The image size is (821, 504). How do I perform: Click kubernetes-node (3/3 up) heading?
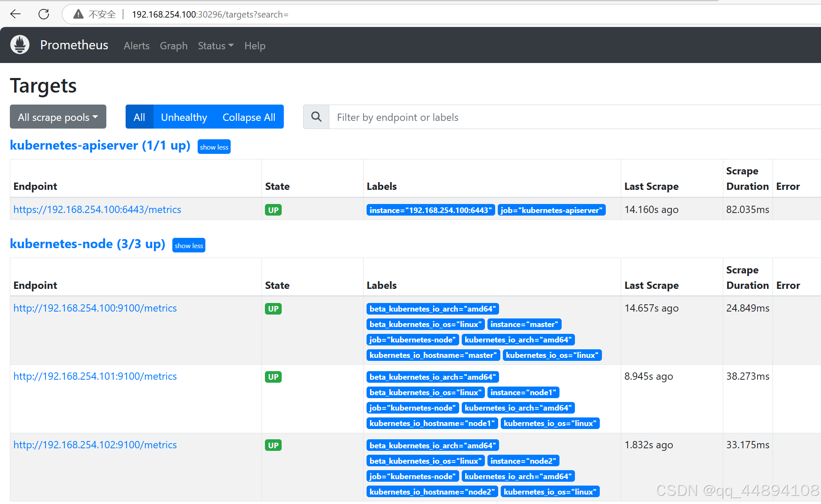[x=87, y=244]
